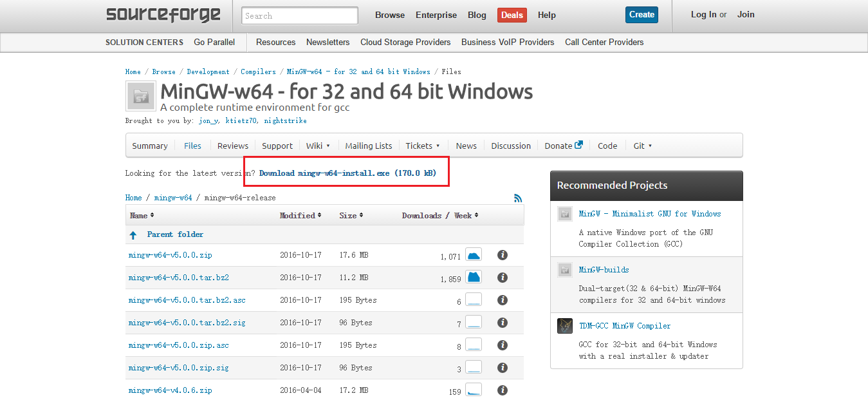868x400 pixels.
Task: Show info for mingw-w64-v5.0.0.tar.bz2
Action: (x=503, y=278)
